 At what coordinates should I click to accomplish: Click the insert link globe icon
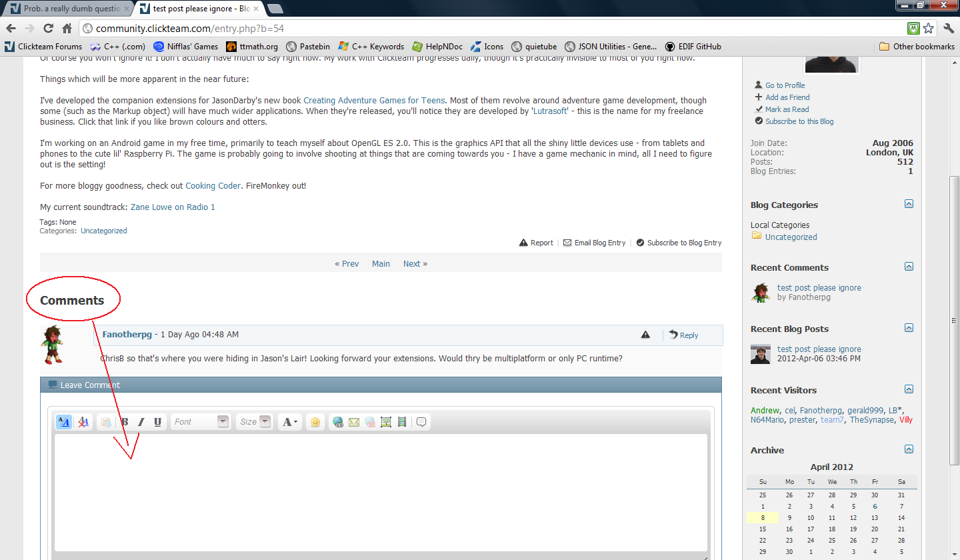pos(338,422)
